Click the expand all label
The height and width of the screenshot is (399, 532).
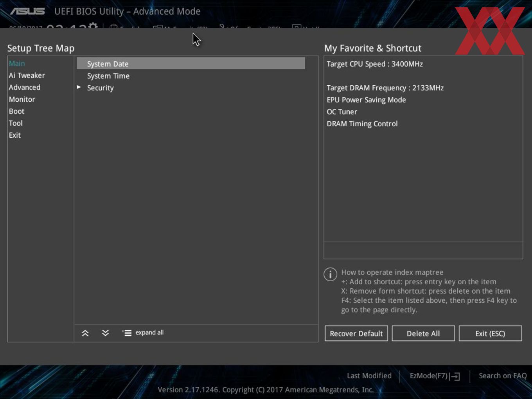point(149,332)
